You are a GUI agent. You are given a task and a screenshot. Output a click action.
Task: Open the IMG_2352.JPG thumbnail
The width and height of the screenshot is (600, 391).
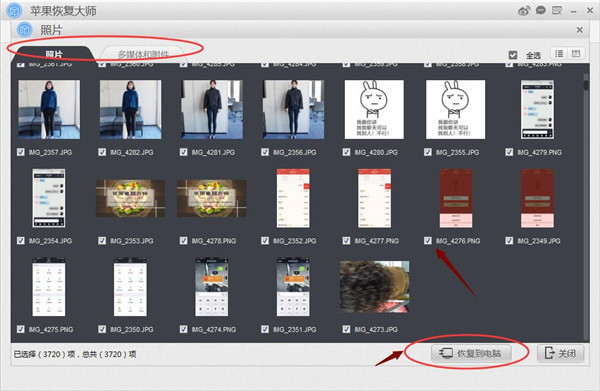pyautogui.click(x=293, y=198)
